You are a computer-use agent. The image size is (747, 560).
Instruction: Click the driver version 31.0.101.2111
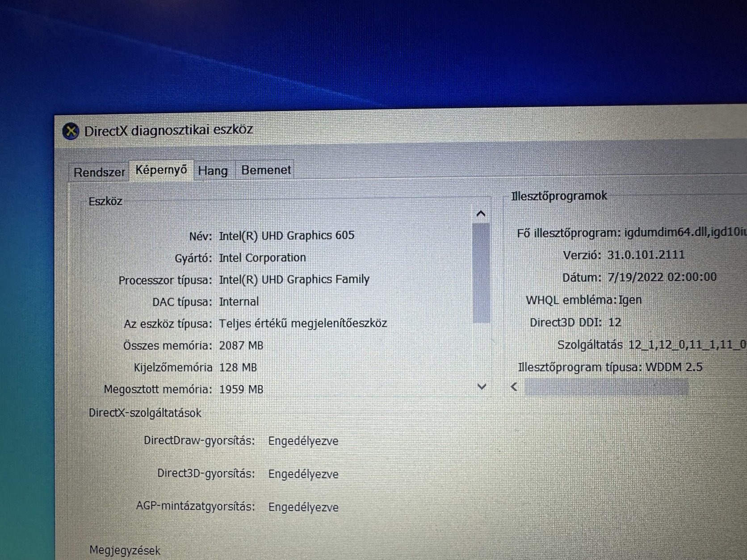[x=646, y=255]
